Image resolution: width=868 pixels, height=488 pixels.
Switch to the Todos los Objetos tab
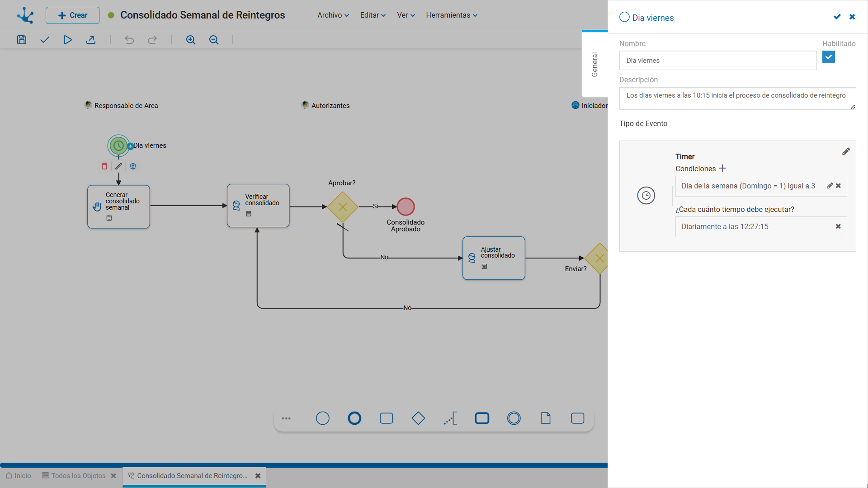pyautogui.click(x=74, y=476)
